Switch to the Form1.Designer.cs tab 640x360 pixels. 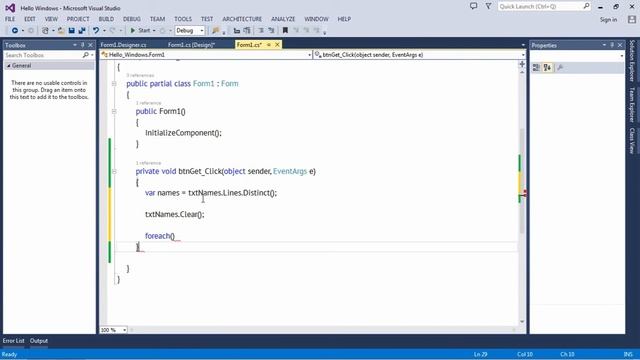point(123,45)
